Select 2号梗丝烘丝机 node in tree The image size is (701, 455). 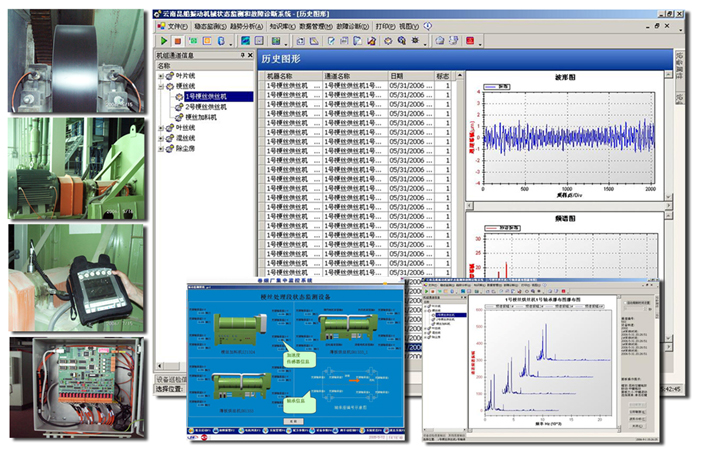[x=208, y=106]
